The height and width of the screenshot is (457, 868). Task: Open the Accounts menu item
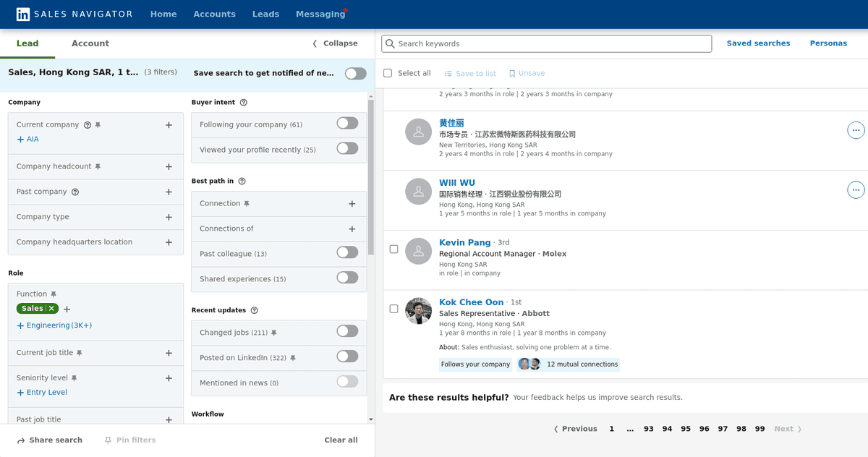[215, 14]
